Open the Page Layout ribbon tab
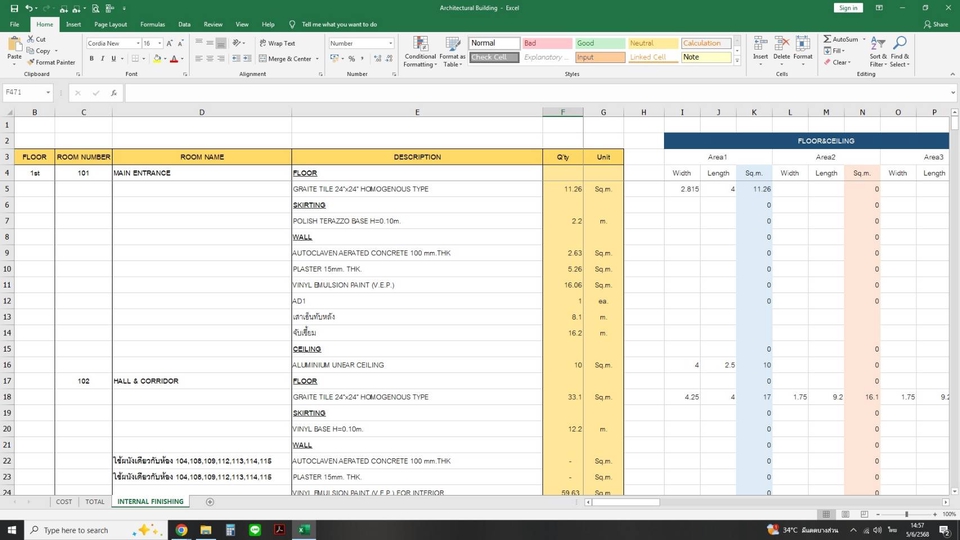 point(110,24)
